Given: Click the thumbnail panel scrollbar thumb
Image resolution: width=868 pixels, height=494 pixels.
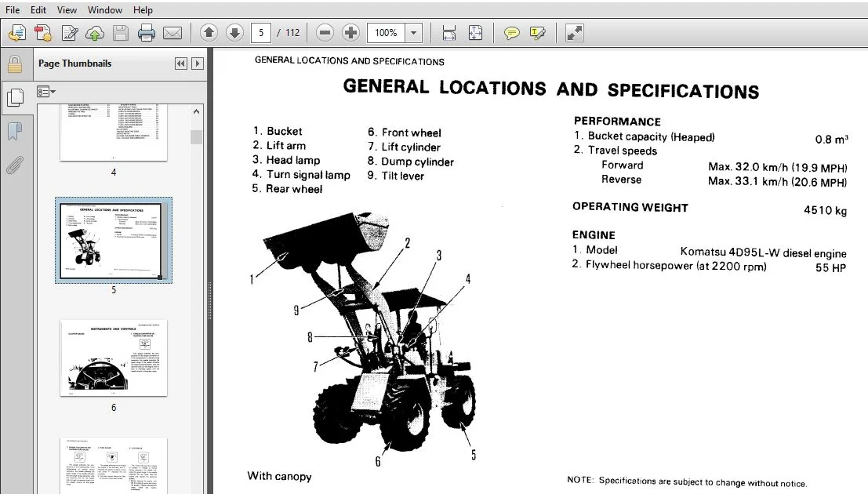Looking at the screenshot, I should coord(196,136).
